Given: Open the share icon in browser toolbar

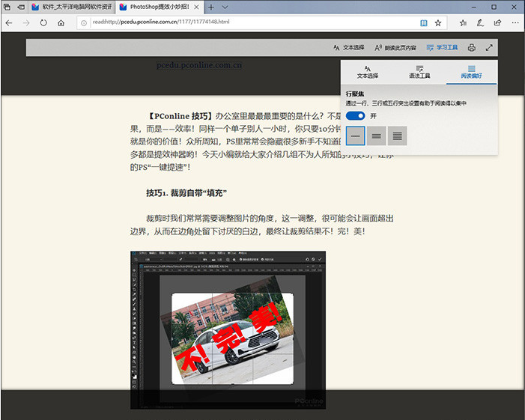Looking at the screenshot, I should tap(497, 22).
